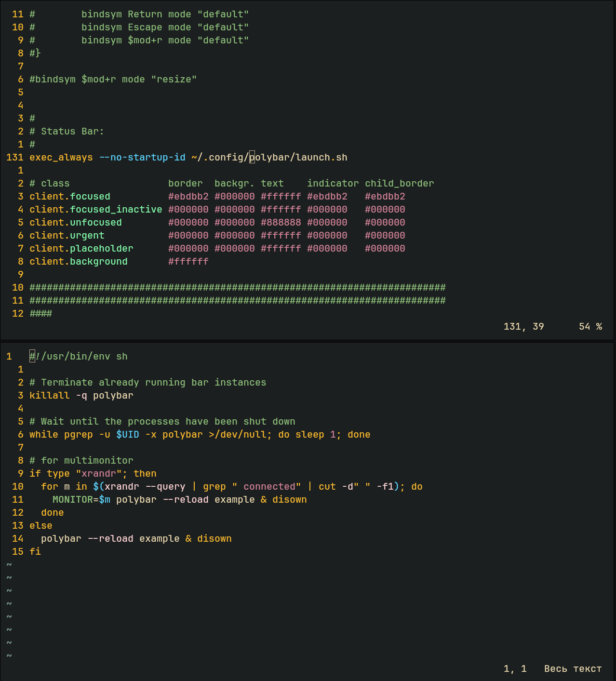Click 'client.background' text
616x681 pixels.
click(x=79, y=262)
